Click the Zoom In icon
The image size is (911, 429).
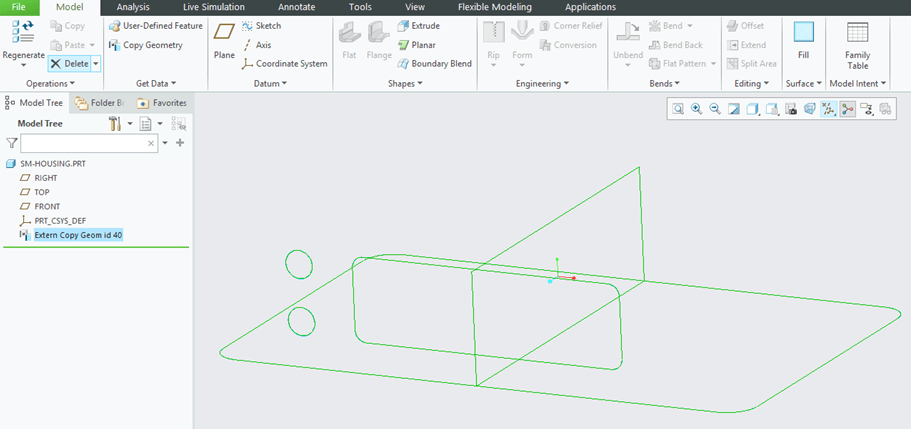696,109
